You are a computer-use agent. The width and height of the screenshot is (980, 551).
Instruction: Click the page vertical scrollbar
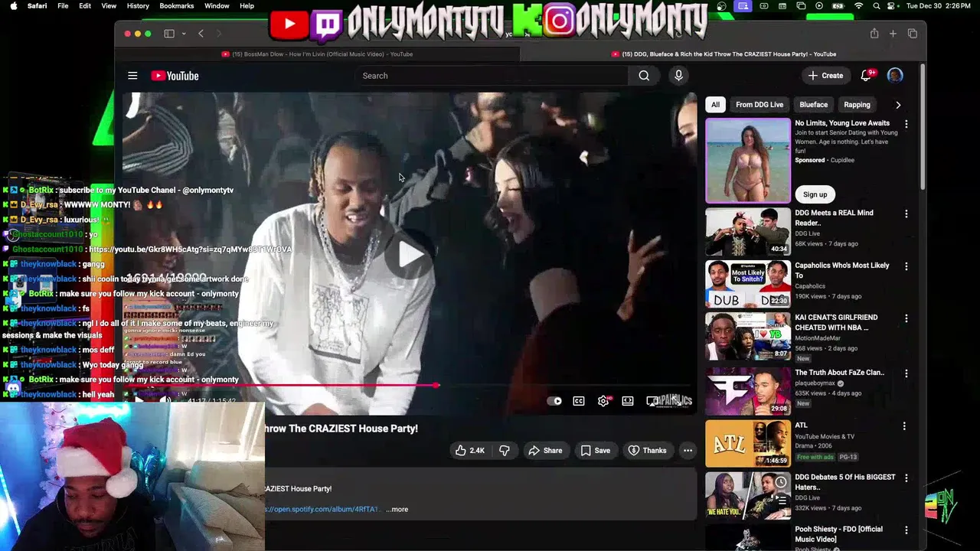[x=923, y=126]
